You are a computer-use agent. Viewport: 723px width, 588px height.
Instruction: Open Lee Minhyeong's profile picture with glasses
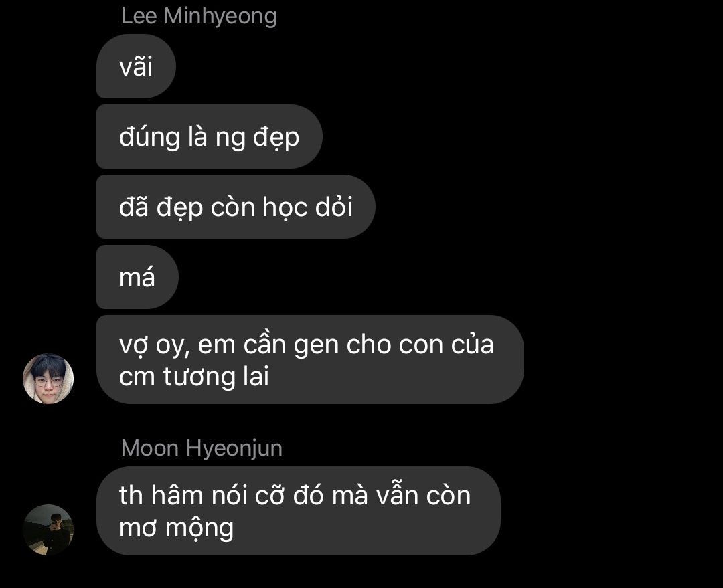click(x=48, y=379)
